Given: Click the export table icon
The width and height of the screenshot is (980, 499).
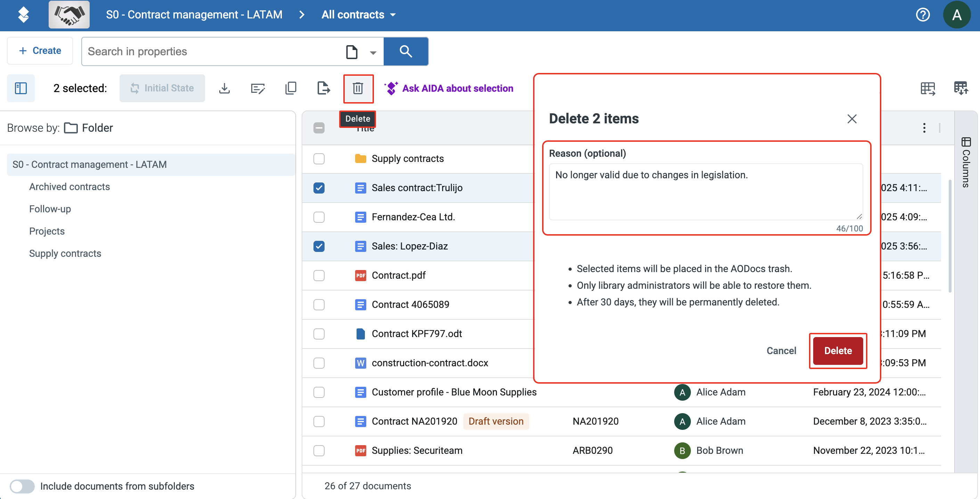Looking at the screenshot, I should [x=928, y=88].
